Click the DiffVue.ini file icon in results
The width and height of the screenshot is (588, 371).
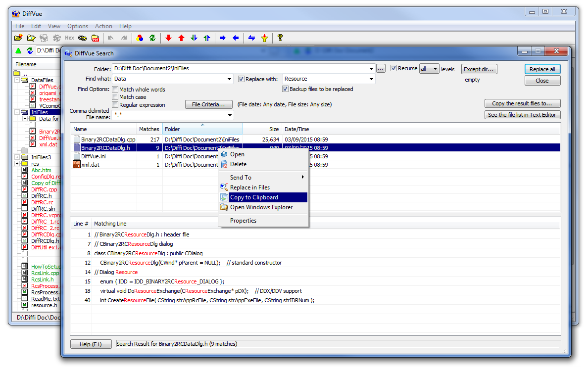[x=77, y=156]
